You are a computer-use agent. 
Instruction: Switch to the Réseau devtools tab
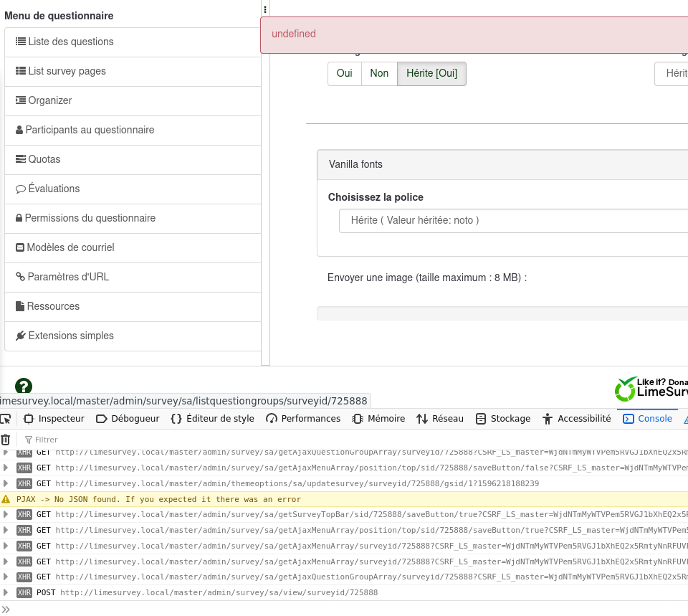440,419
